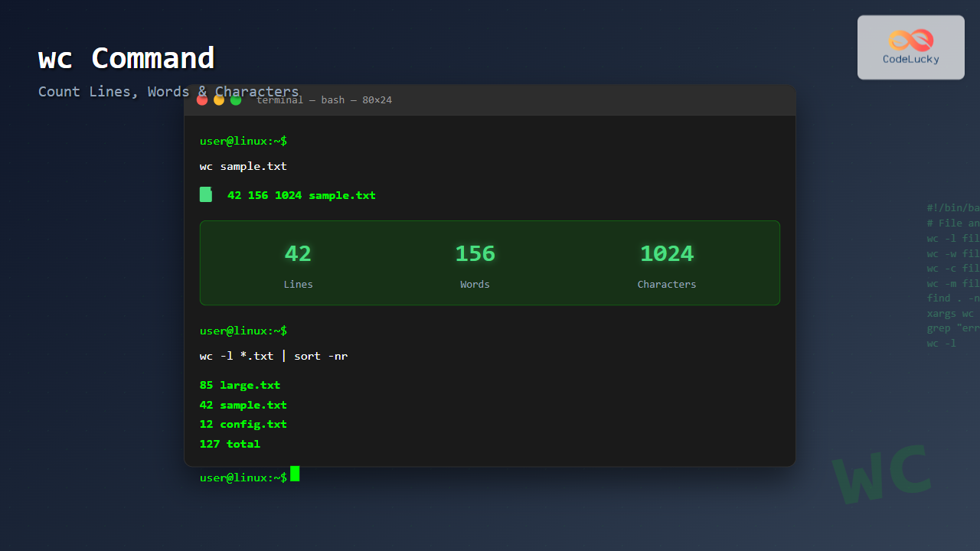Click the 42 Lines statistic
Image resolution: width=980 pixels, height=551 pixels.
click(298, 264)
